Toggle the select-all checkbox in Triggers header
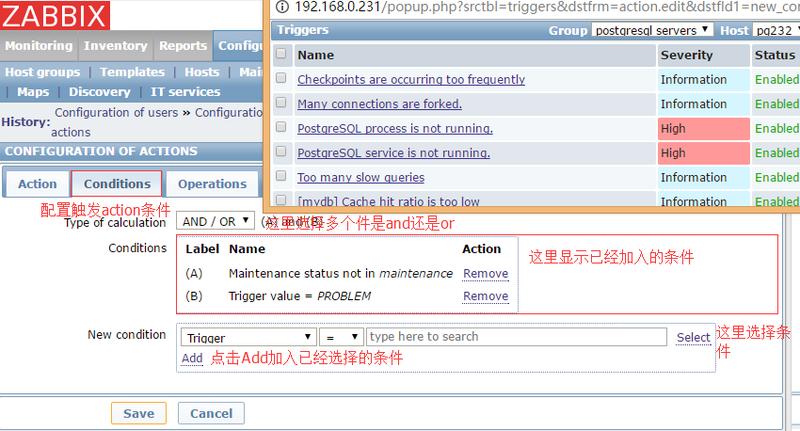 coord(281,55)
